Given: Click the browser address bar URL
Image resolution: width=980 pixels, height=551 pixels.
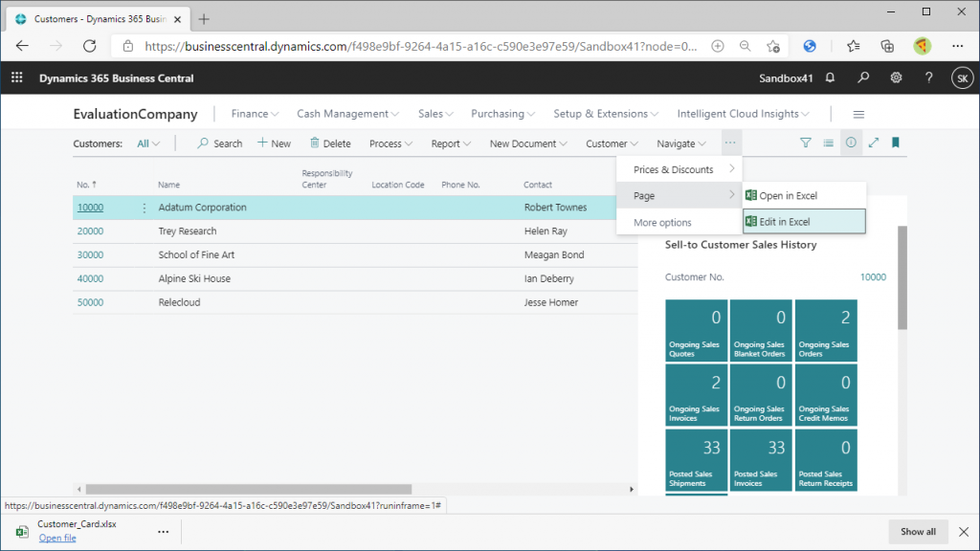Looking at the screenshot, I should pyautogui.click(x=420, y=46).
